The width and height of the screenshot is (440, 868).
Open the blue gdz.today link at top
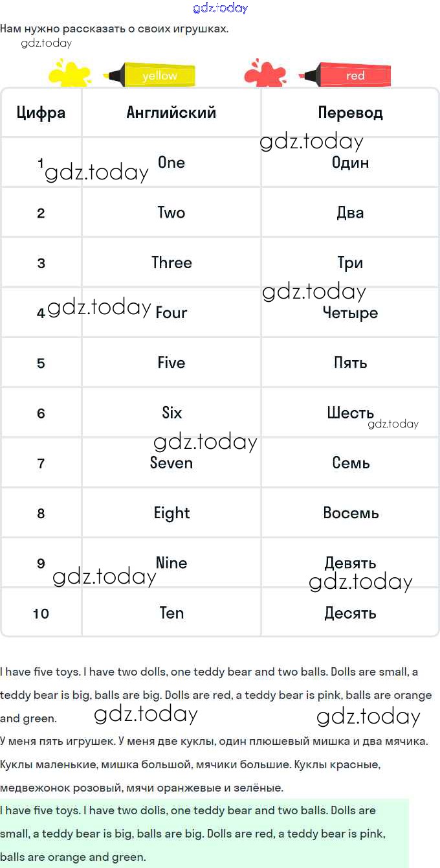[220, 8]
